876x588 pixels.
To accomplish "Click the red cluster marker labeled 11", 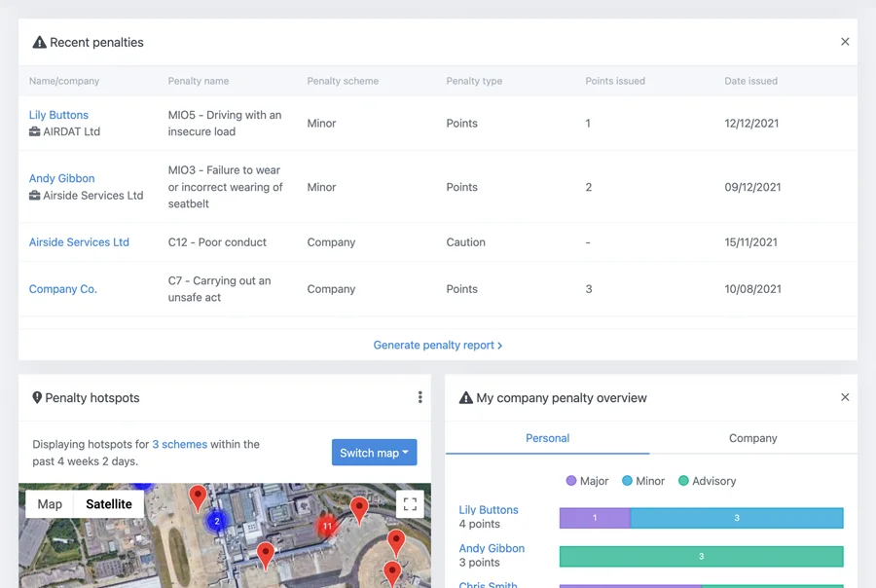I will tap(327, 527).
